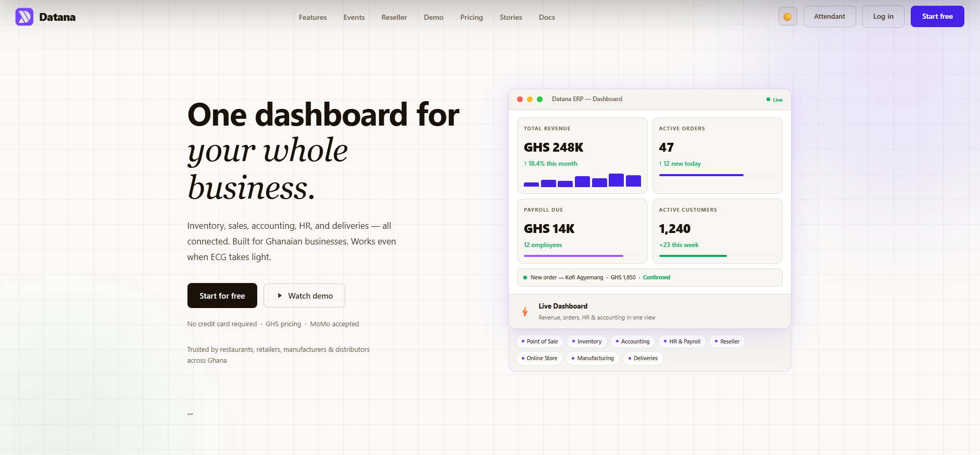Click the Active Customers progress bar
980x455 pixels.
click(x=717, y=256)
